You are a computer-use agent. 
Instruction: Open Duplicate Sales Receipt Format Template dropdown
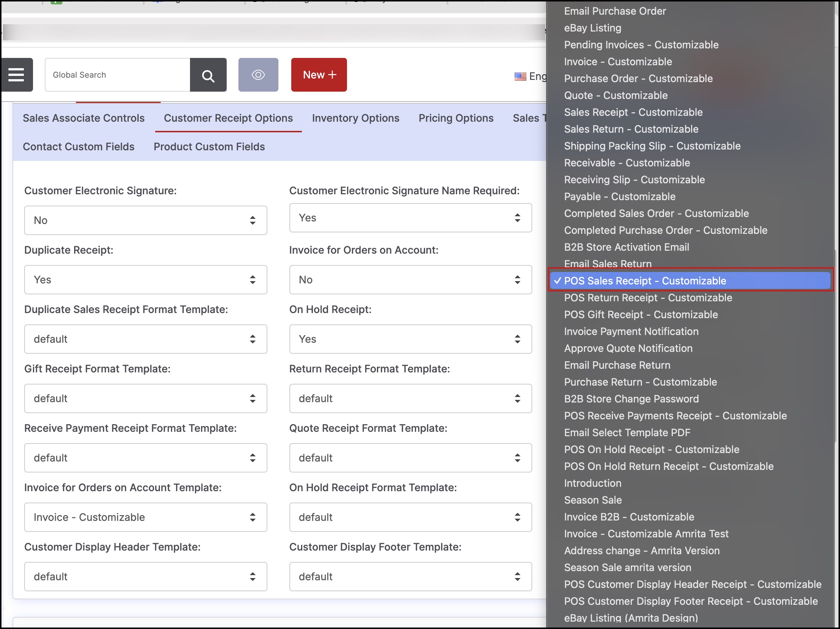tap(146, 339)
